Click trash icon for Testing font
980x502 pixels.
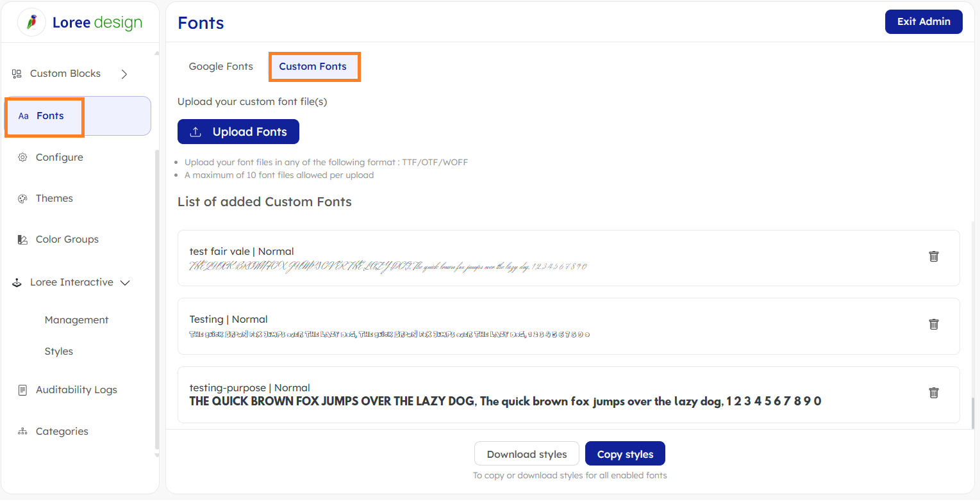click(x=934, y=324)
